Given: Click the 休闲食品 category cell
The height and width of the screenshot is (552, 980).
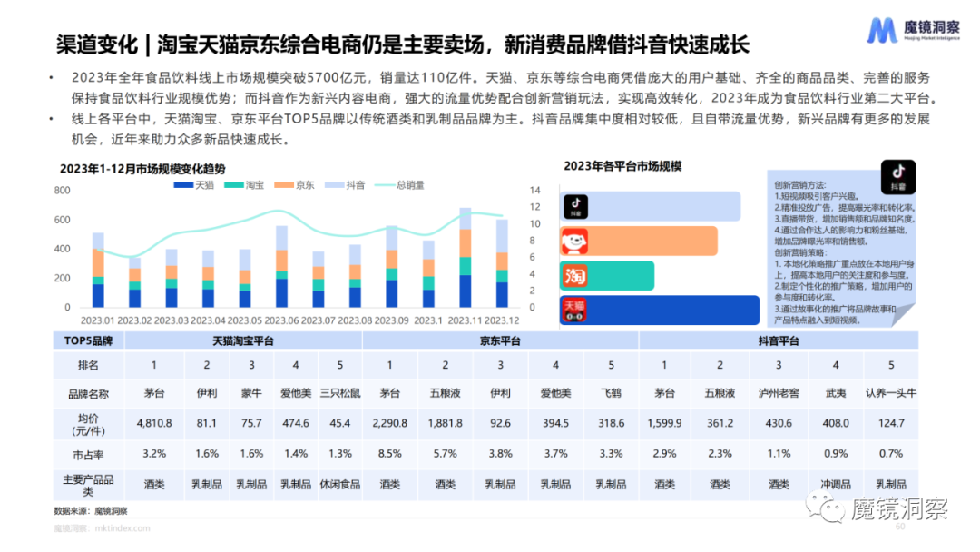Looking at the screenshot, I should (x=340, y=485).
